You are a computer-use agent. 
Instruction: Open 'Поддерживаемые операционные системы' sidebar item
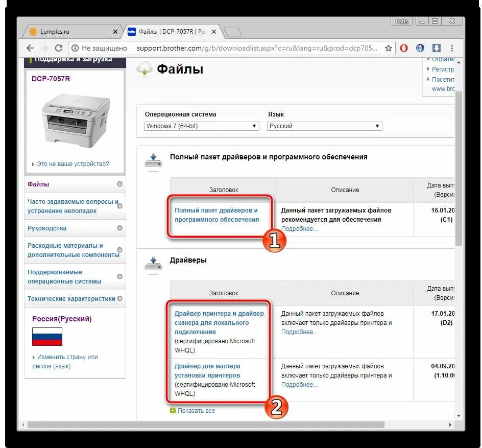pos(75,276)
